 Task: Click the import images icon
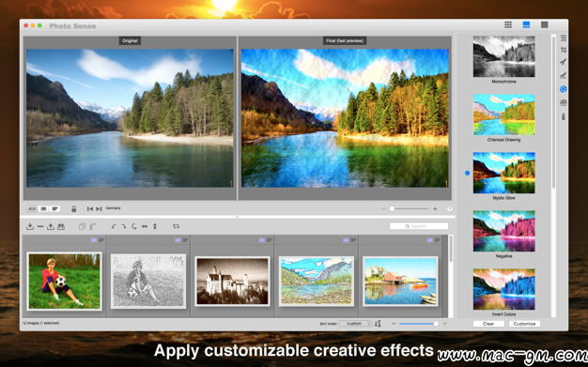pos(30,226)
